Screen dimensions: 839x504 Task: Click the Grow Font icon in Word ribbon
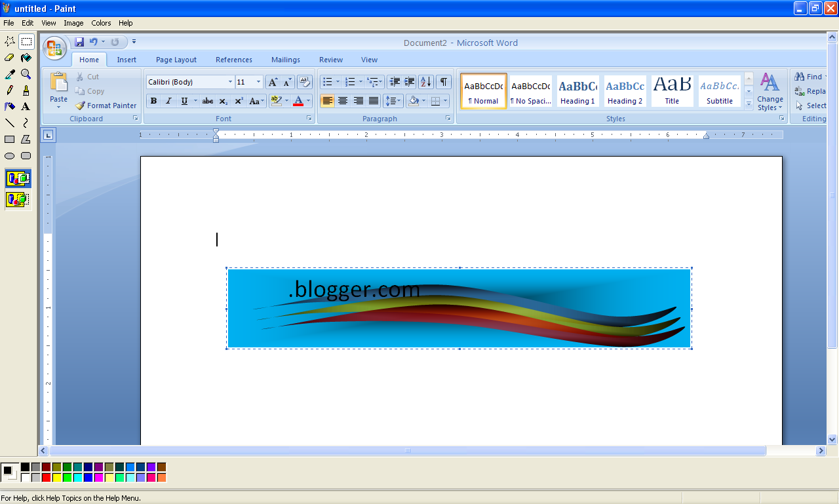(x=273, y=82)
